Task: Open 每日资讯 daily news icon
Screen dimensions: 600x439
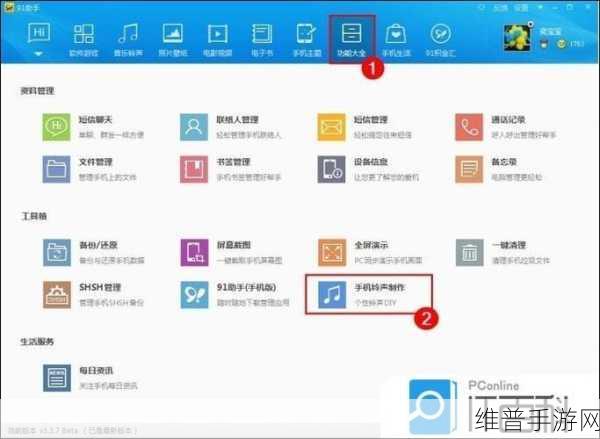Action: pyautogui.click(x=57, y=378)
